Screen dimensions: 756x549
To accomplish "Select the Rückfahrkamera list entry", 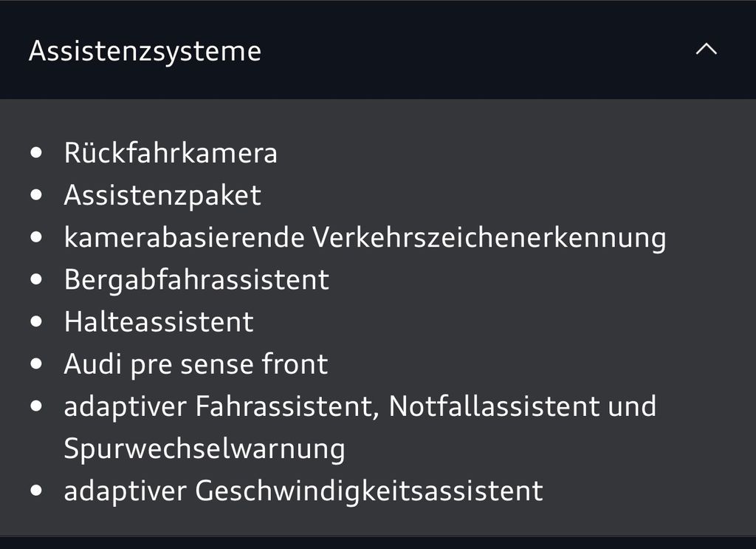I will 171,153.
